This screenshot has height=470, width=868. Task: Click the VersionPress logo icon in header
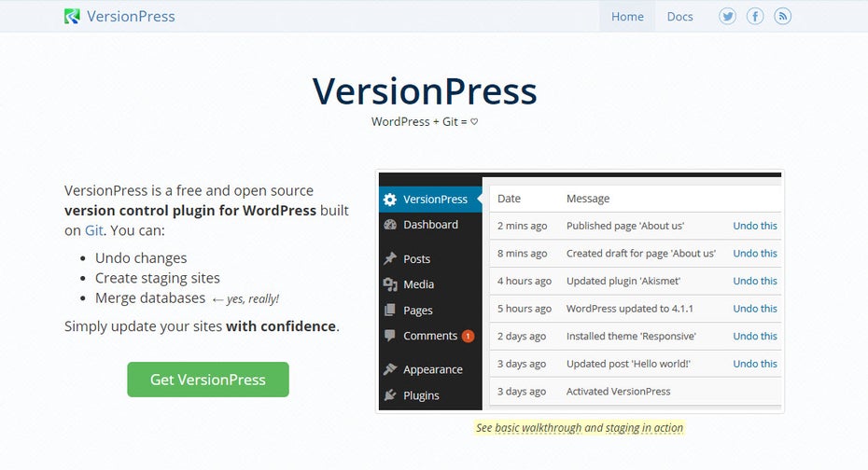pos(72,17)
